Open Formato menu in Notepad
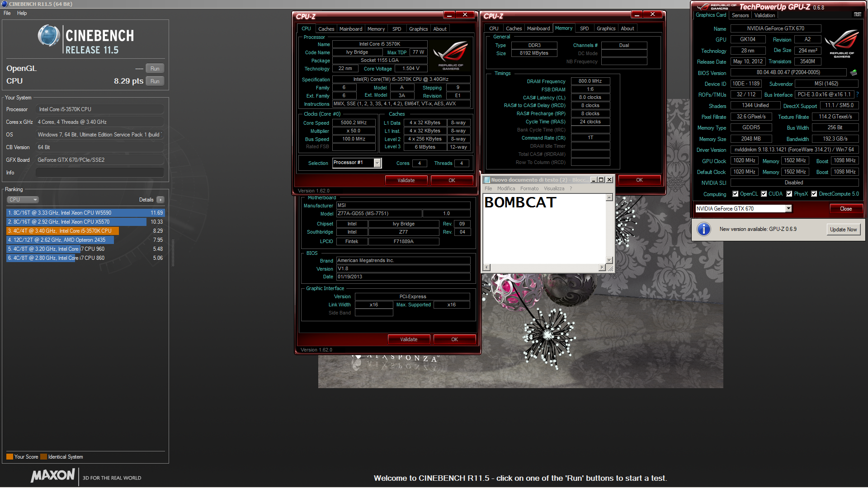Image resolution: width=868 pixels, height=488 pixels. tap(529, 189)
